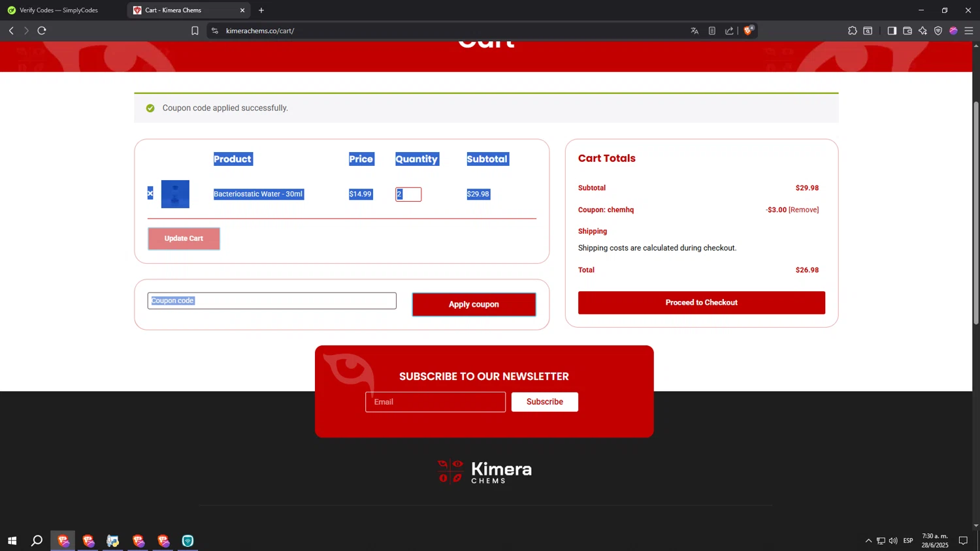Switch to Verify Codes — SimplyCodes tab
Viewport: 980px width, 551px height.
coord(59,10)
